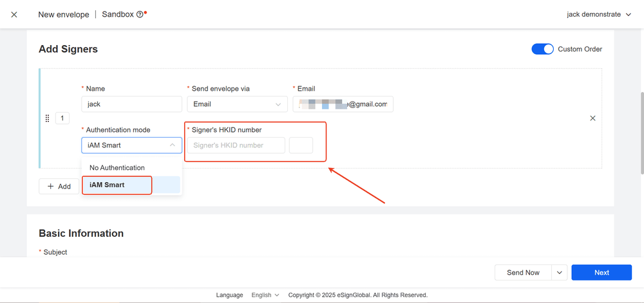Select No Authentication option
Image resolution: width=644 pixels, height=303 pixels.
pyautogui.click(x=117, y=168)
